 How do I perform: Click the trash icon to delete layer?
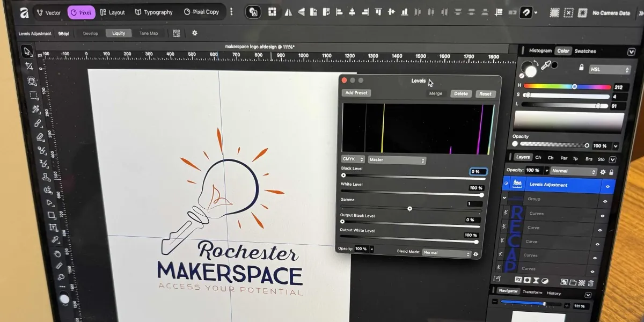click(591, 282)
